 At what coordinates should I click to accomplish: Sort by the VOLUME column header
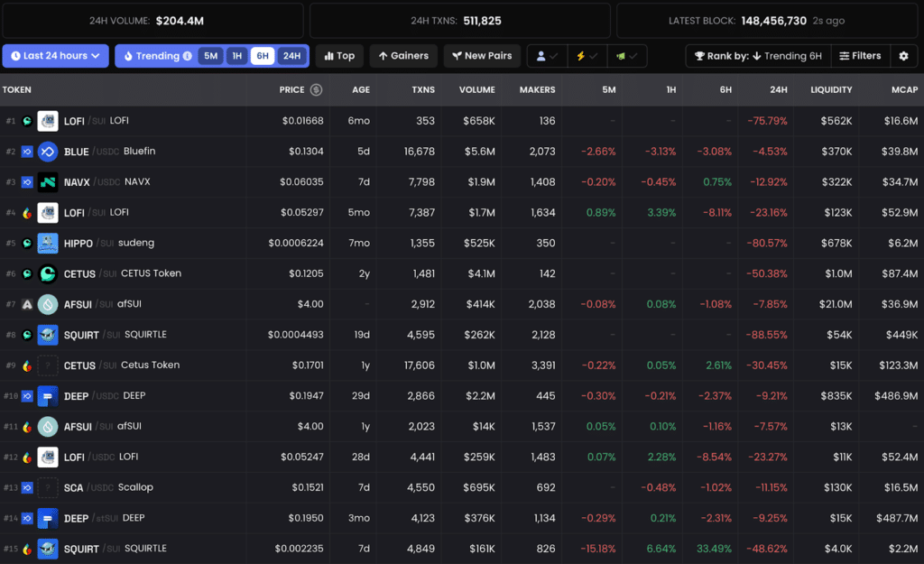476,89
